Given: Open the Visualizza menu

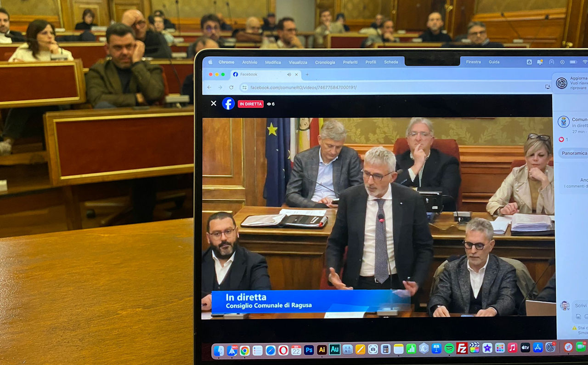Looking at the screenshot, I should 298,63.
